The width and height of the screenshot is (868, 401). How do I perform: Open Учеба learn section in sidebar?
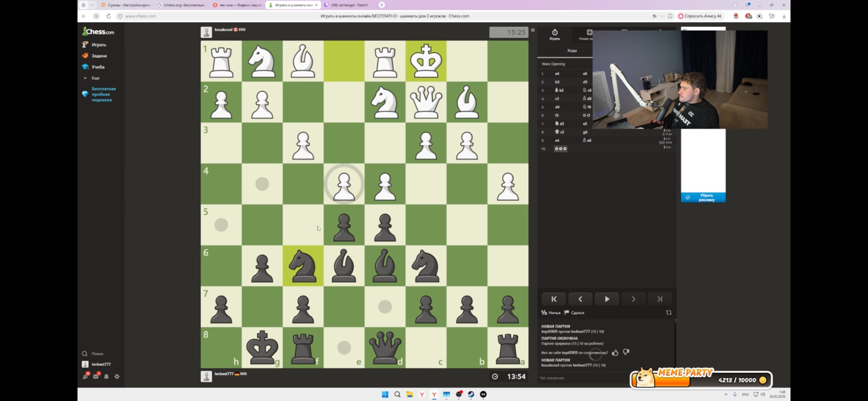[98, 67]
